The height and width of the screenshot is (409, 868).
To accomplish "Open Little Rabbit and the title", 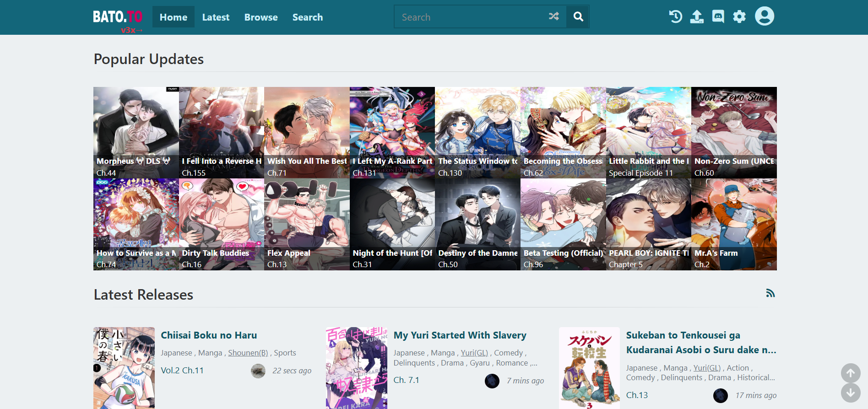I will (x=649, y=161).
